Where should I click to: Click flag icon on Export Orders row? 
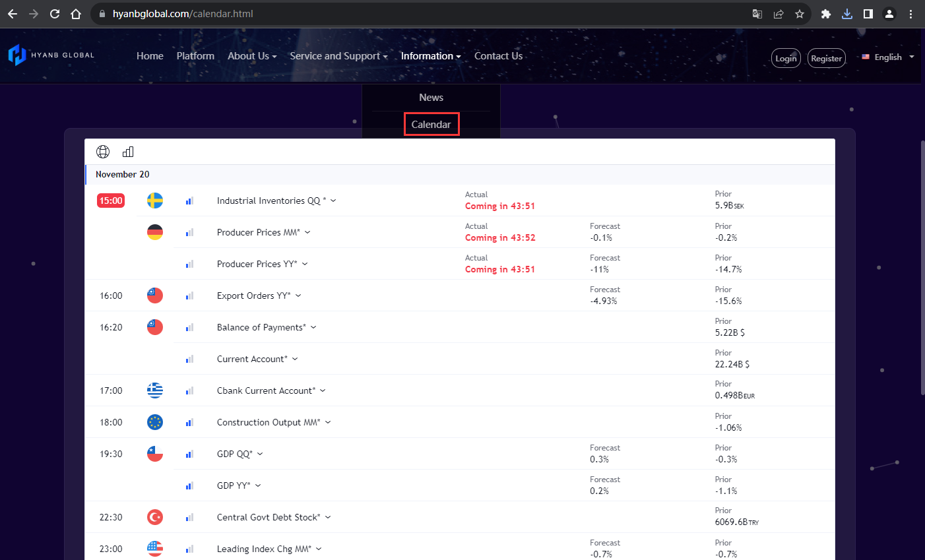point(155,296)
